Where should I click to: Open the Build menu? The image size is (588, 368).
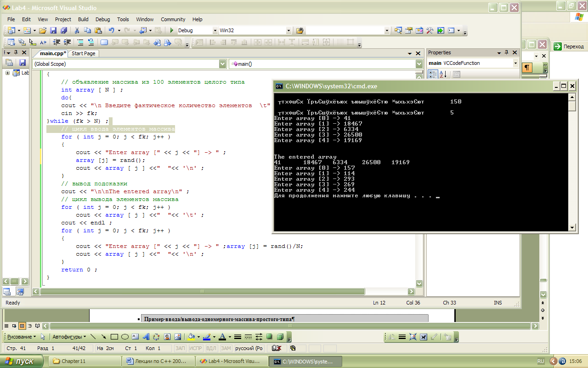(x=83, y=19)
